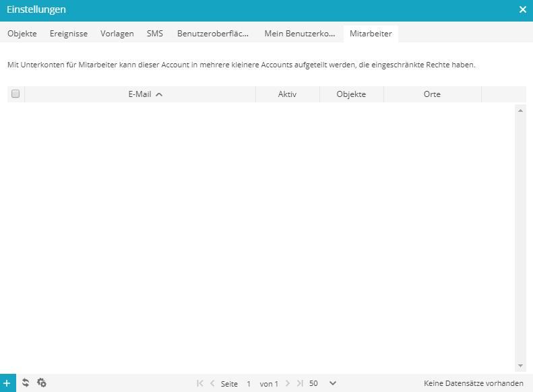Screen dimensions: 533x392
Task: Close the Einstellungen dialog
Action: pos(523,9)
